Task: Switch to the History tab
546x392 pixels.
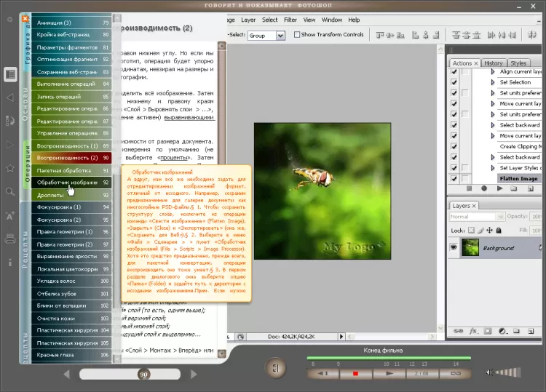Action: coord(493,63)
